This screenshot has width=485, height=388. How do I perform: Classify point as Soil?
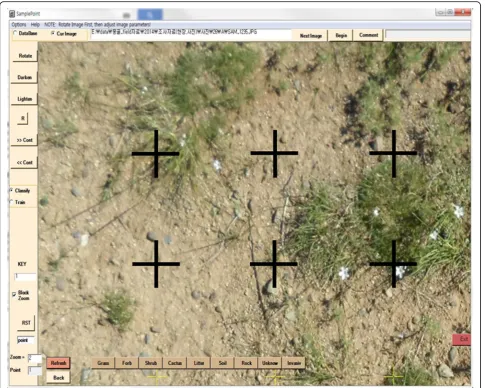point(223,363)
